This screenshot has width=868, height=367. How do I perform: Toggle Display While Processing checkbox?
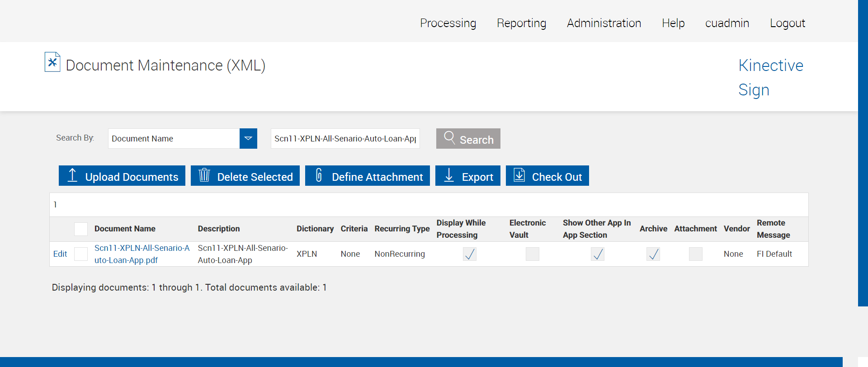coord(470,254)
